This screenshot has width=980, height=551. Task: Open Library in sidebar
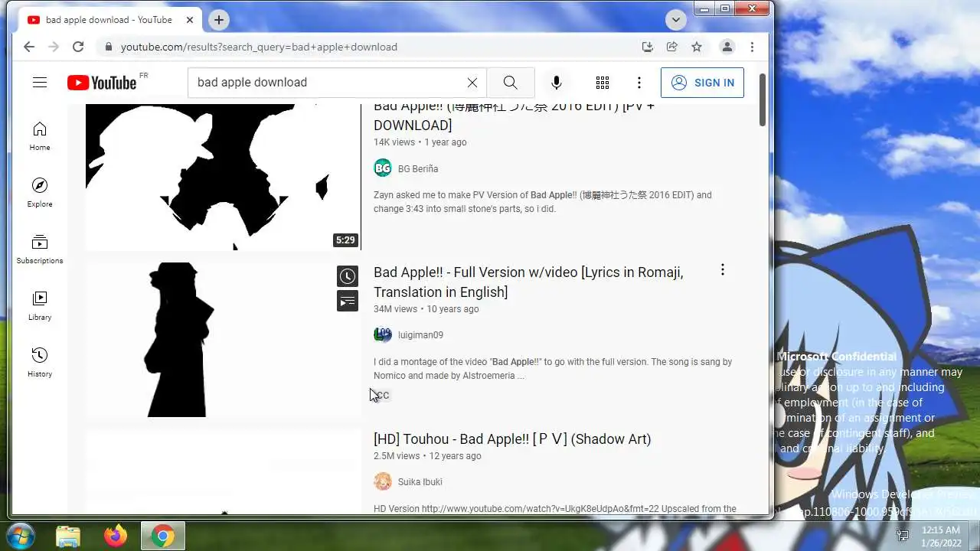click(x=40, y=306)
